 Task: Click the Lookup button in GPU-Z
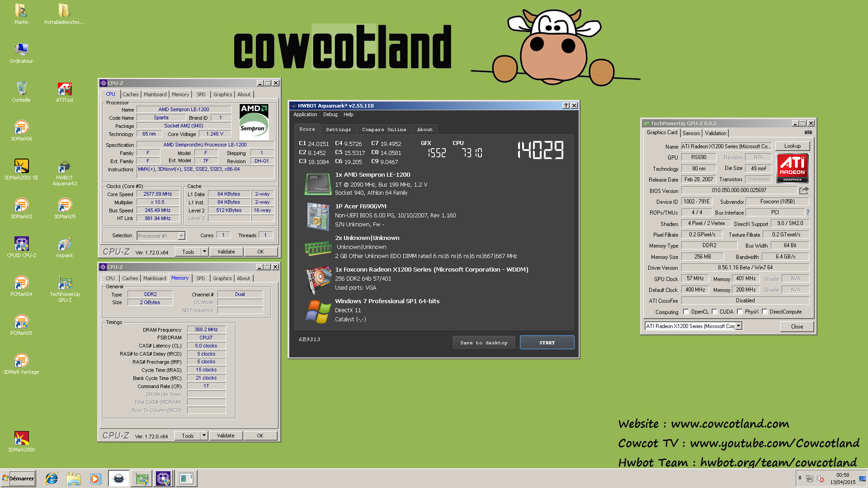point(793,146)
